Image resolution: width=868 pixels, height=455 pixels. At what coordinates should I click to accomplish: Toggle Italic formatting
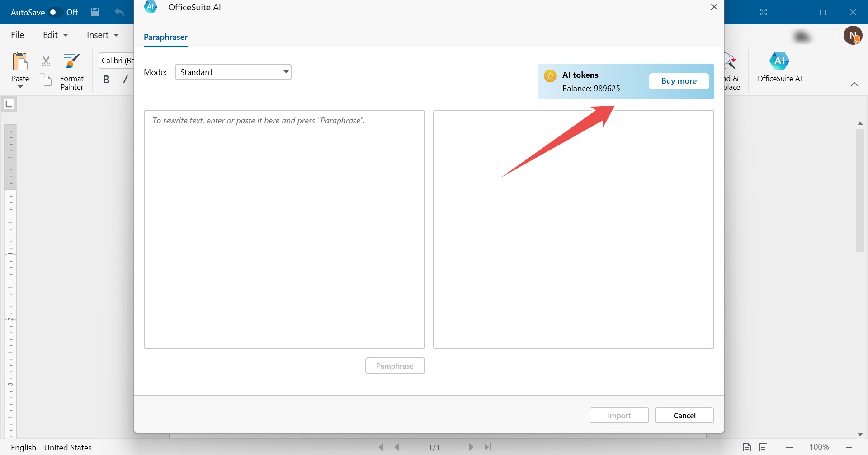pyautogui.click(x=125, y=80)
